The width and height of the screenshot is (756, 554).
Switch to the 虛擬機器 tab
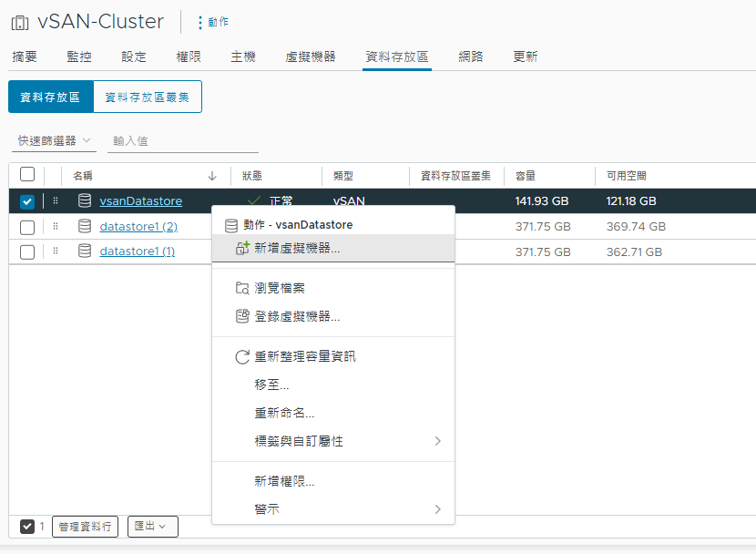311,56
